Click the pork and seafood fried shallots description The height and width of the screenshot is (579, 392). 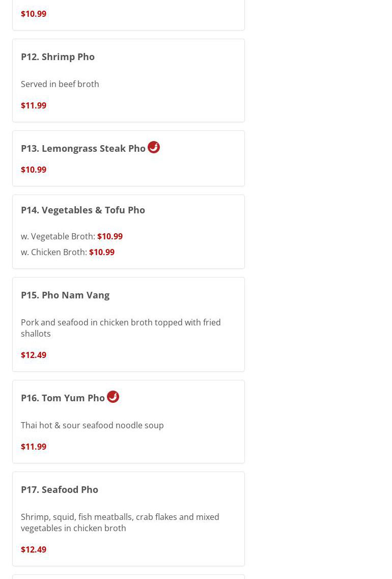(x=121, y=328)
